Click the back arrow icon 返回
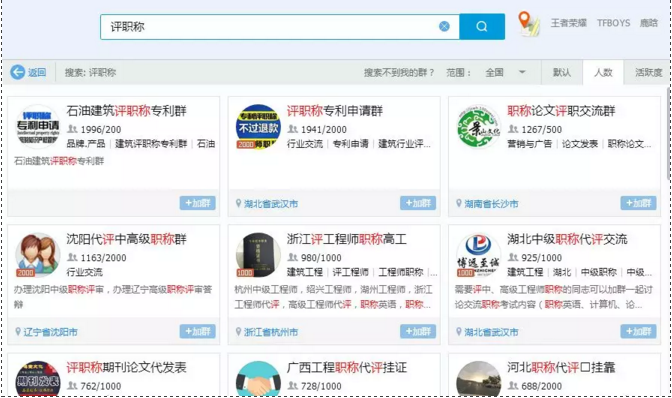This screenshot has width=672, height=398. 18,72
